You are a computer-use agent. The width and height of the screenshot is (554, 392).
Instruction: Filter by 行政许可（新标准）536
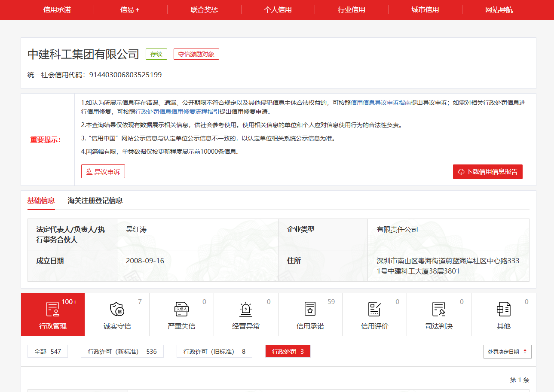[x=122, y=352]
